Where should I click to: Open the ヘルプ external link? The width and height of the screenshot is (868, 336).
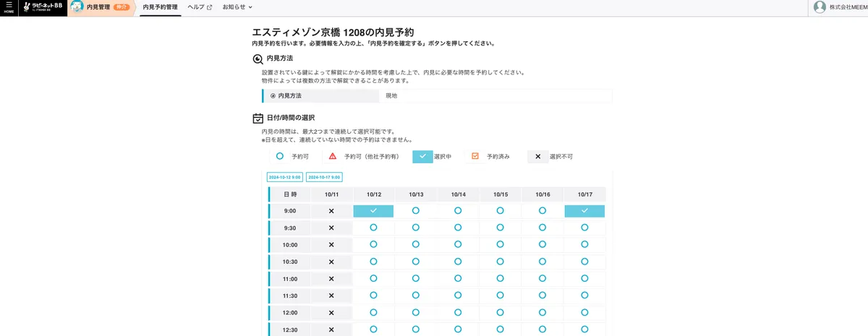tap(200, 7)
